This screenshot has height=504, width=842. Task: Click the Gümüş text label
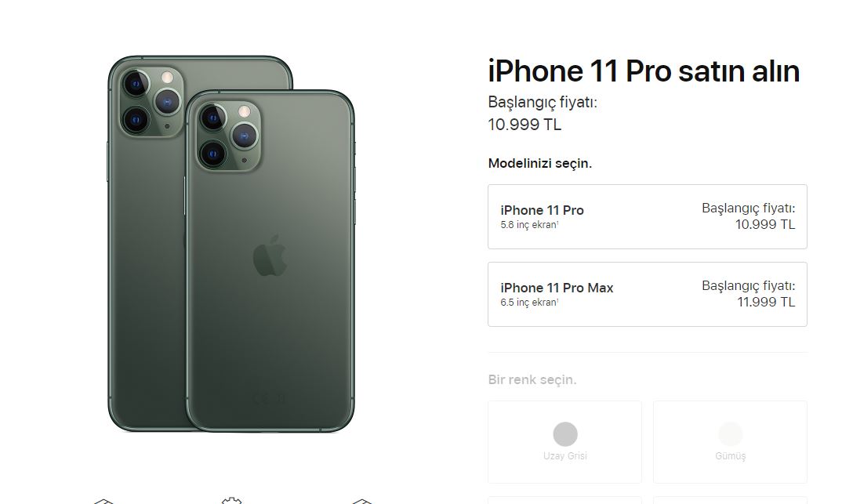coord(731,456)
